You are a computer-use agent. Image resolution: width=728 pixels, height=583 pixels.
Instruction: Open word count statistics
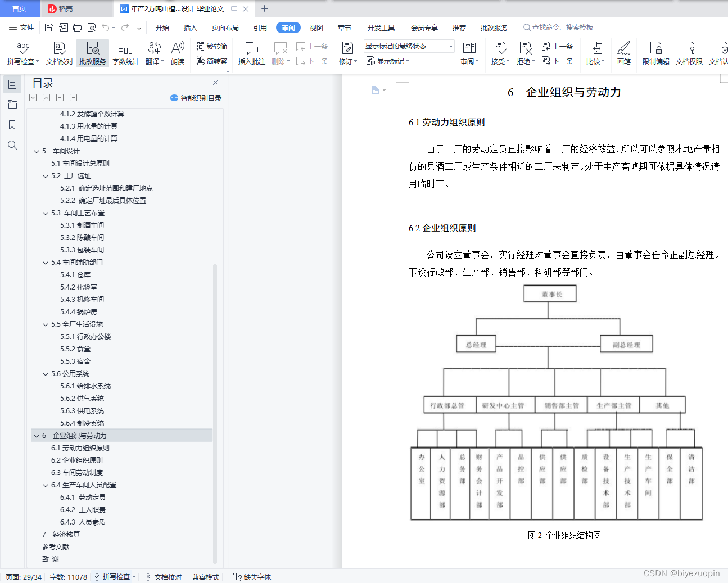point(126,53)
